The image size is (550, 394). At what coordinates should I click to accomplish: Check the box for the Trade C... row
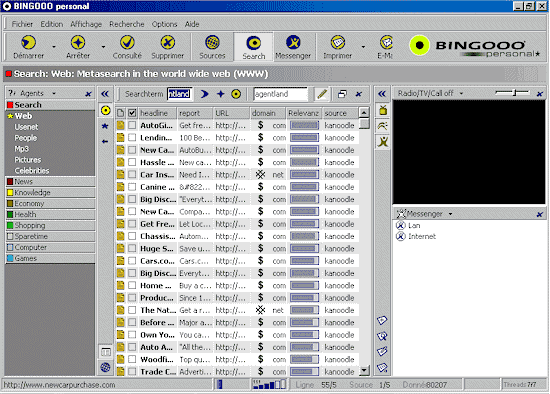132,372
